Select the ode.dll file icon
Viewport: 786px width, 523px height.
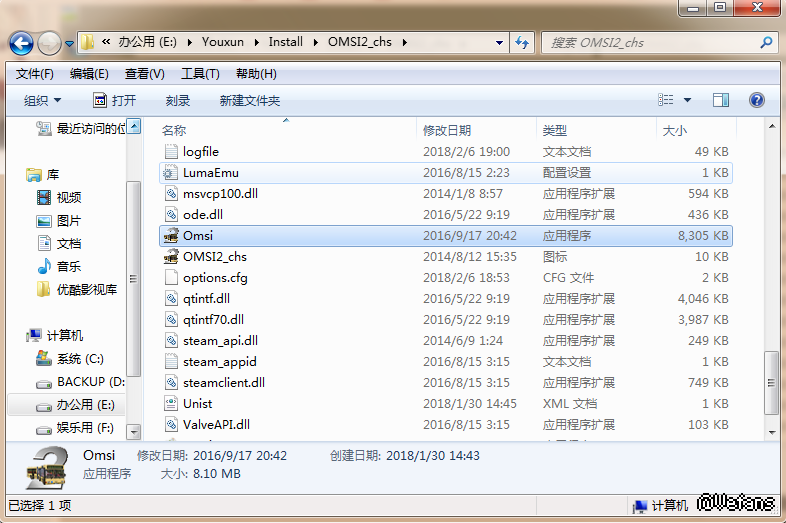(x=171, y=215)
